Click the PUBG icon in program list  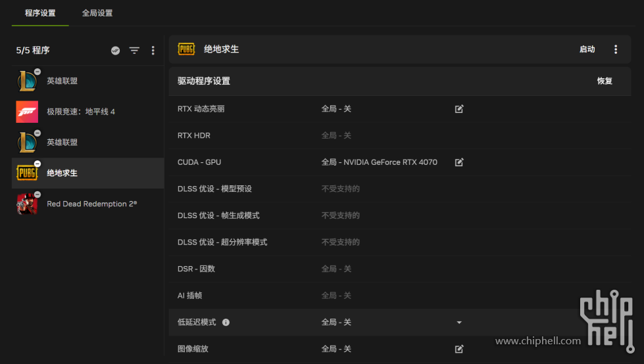(27, 173)
